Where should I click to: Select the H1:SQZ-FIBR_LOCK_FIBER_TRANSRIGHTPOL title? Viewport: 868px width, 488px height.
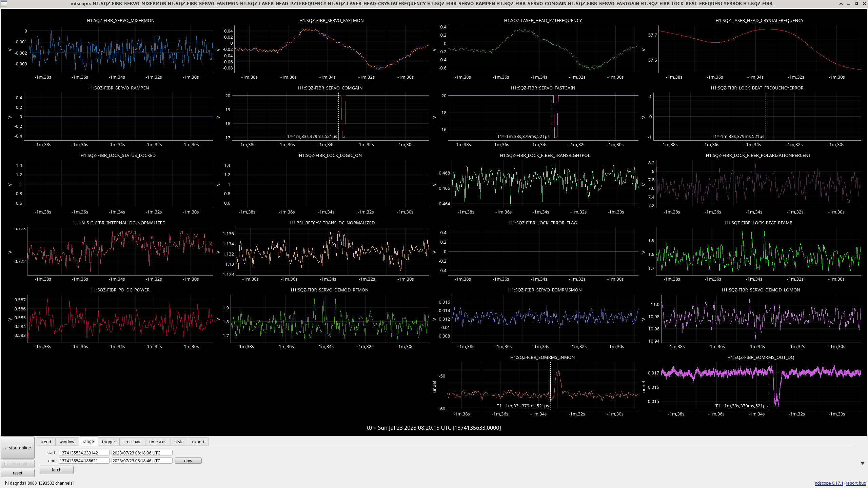tap(545, 155)
